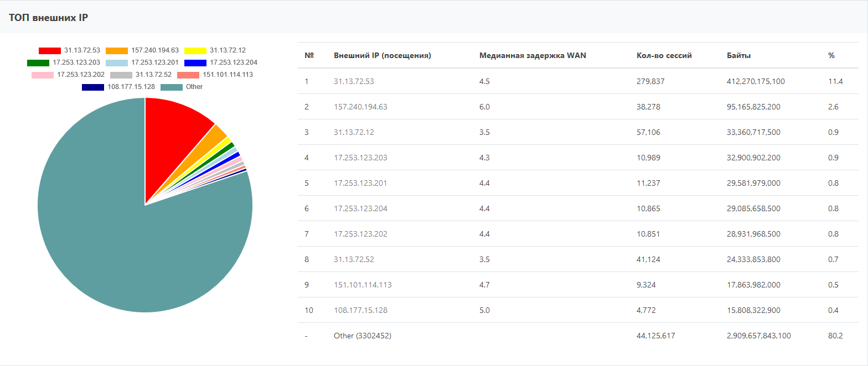Open IP 31.13.72.53 in table
Screen dimensions: 868x366
(354, 81)
